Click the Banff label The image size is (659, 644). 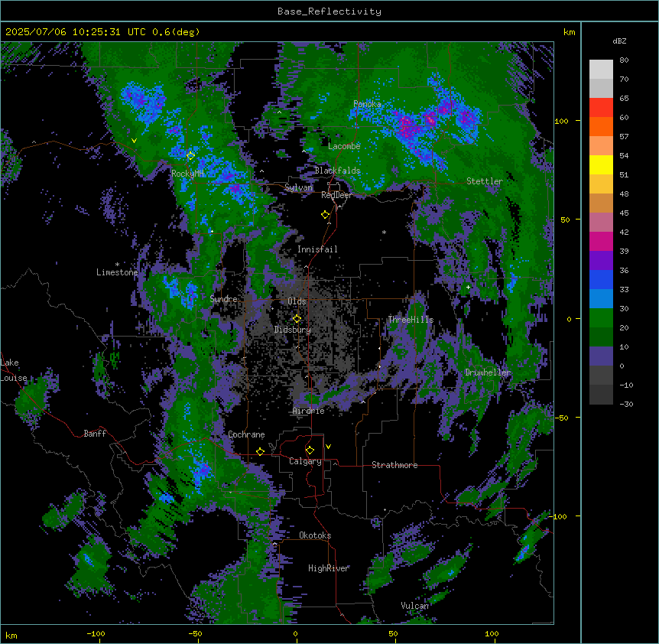pyautogui.click(x=95, y=434)
